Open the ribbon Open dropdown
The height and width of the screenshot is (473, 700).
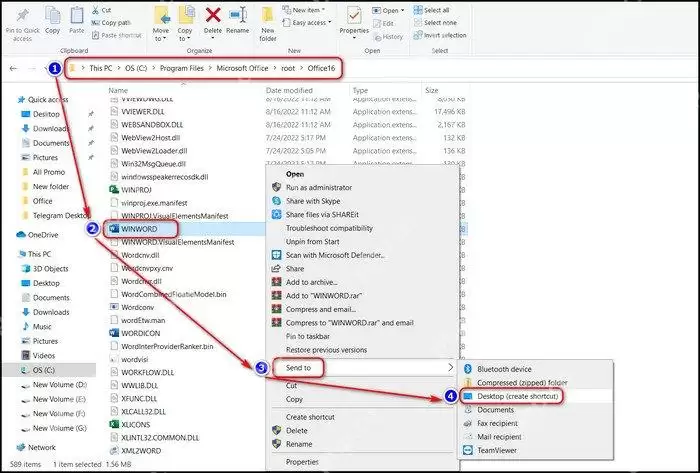click(x=388, y=10)
